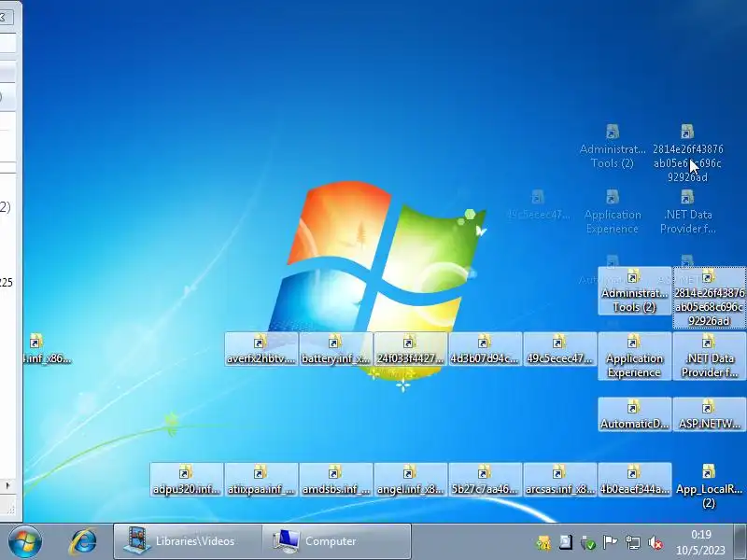Click the left window's scroll-right arrow
747x560 pixels.
tap(7, 485)
